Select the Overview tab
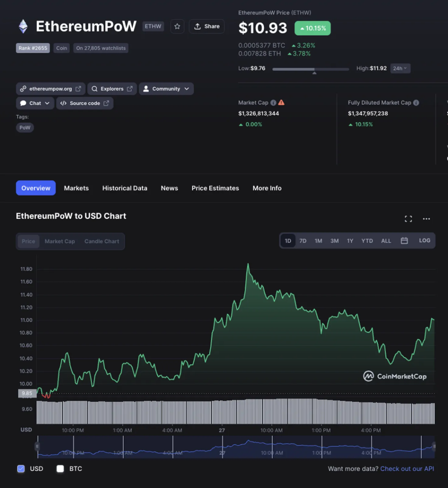 [x=36, y=188]
